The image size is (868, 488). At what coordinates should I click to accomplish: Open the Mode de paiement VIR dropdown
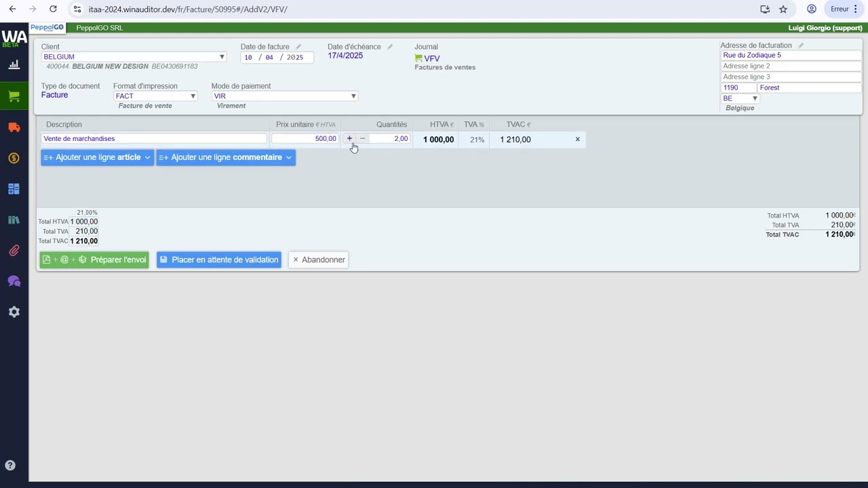(x=285, y=96)
